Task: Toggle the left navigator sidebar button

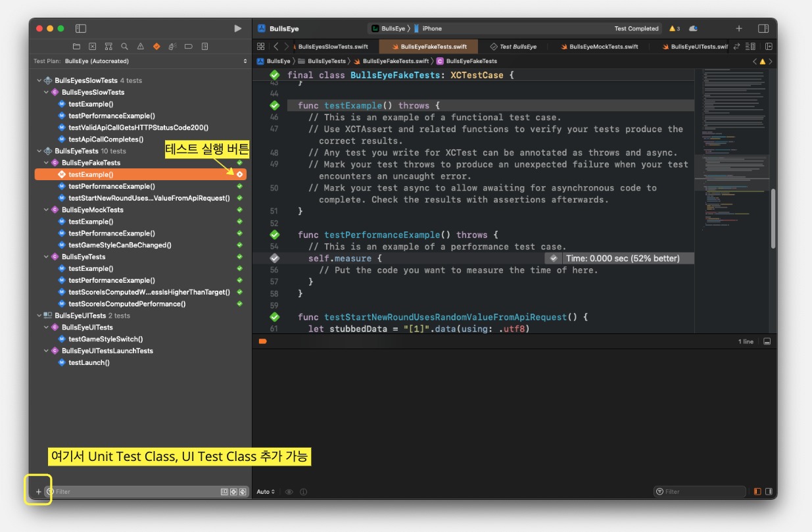Action: [x=81, y=28]
